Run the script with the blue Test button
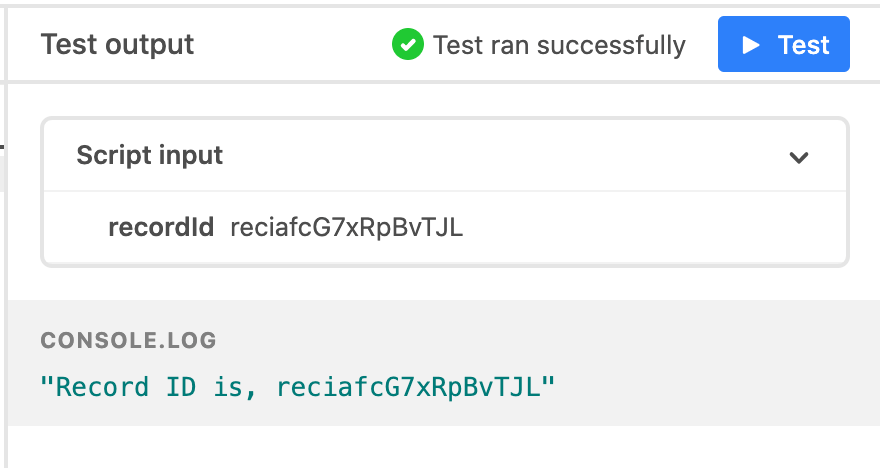This screenshot has height=468, width=880. [x=783, y=44]
